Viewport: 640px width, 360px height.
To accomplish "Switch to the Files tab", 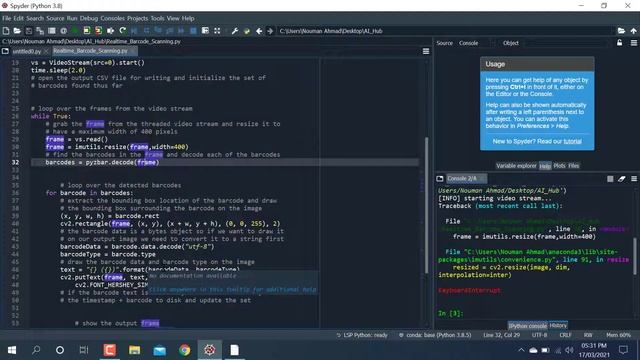I will pos(573,166).
